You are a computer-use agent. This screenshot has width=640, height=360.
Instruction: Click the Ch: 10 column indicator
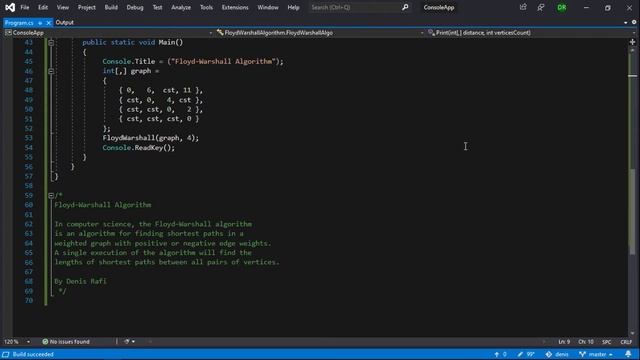click(586, 342)
